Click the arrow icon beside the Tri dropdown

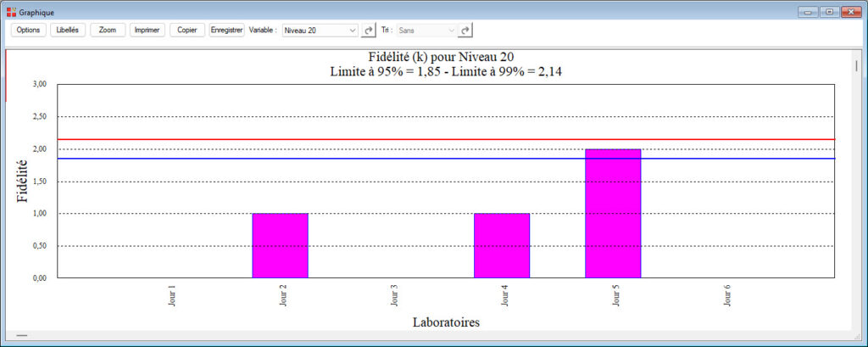[x=465, y=30]
